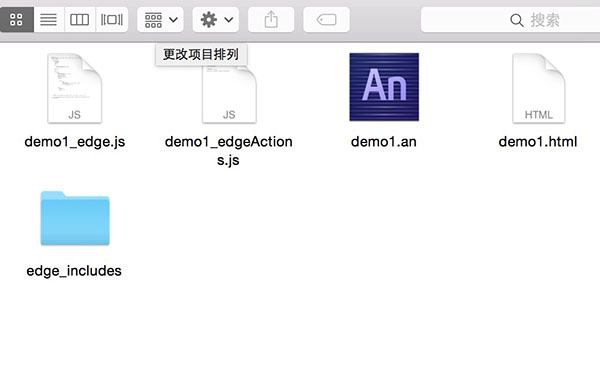Click the Edit Tags toolbar button
The image size is (600, 377).
coord(326,20)
